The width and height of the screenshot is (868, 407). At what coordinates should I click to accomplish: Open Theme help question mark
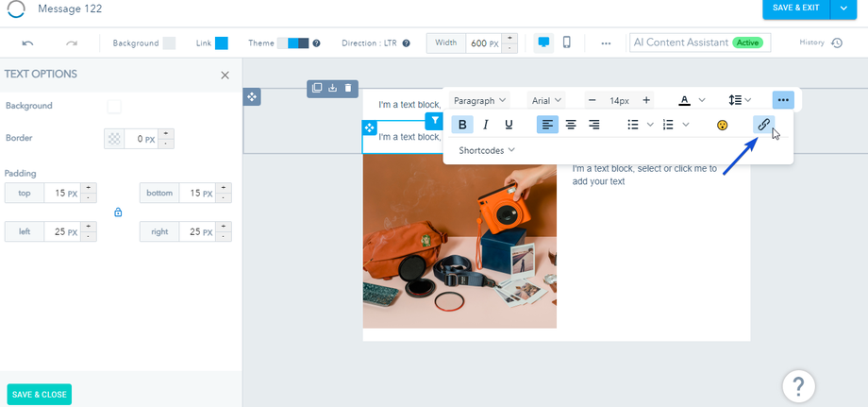pos(317,43)
